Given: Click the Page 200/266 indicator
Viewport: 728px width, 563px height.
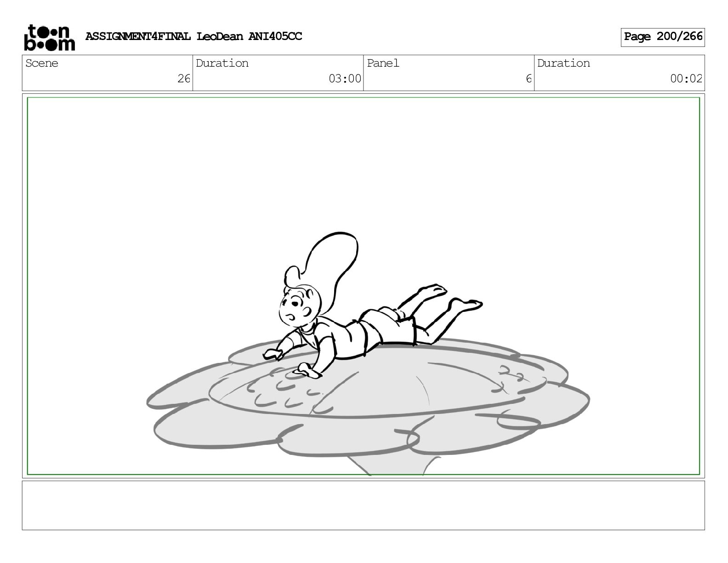Looking at the screenshot, I should 663,37.
